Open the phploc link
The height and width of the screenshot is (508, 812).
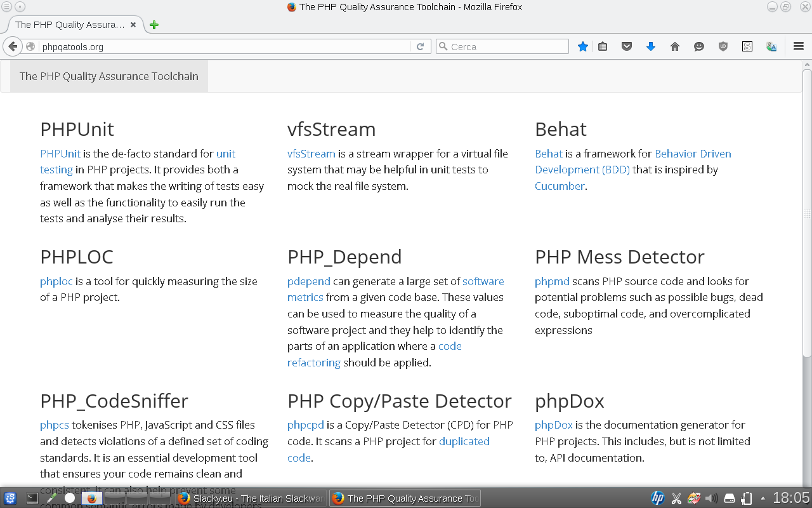coord(56,281)
